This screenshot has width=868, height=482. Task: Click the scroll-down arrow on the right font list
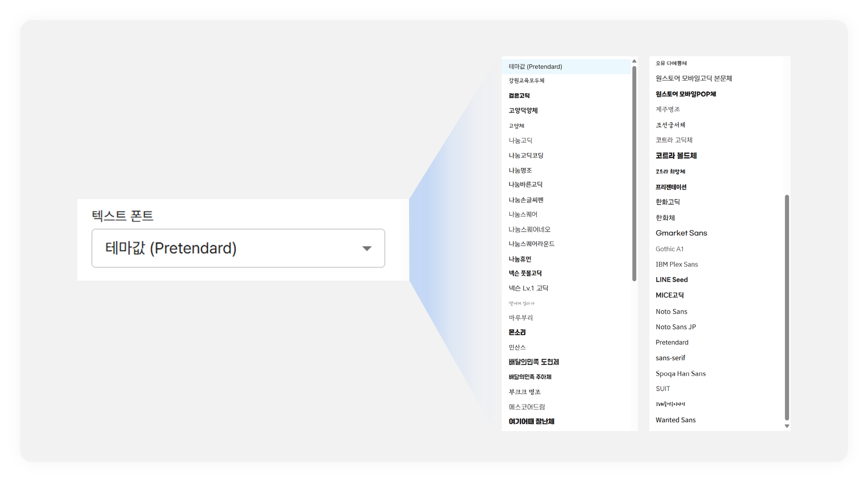(787, 426)
